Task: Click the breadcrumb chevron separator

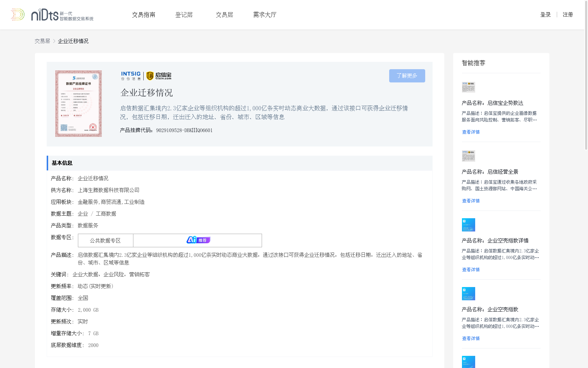Action: click(x=54, y=41)
